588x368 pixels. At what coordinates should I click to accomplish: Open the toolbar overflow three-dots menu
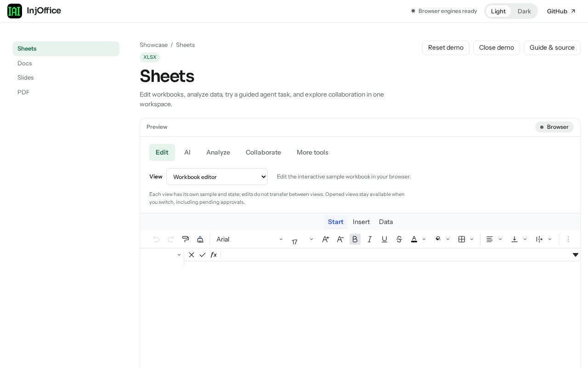click(x=568, y=239)
